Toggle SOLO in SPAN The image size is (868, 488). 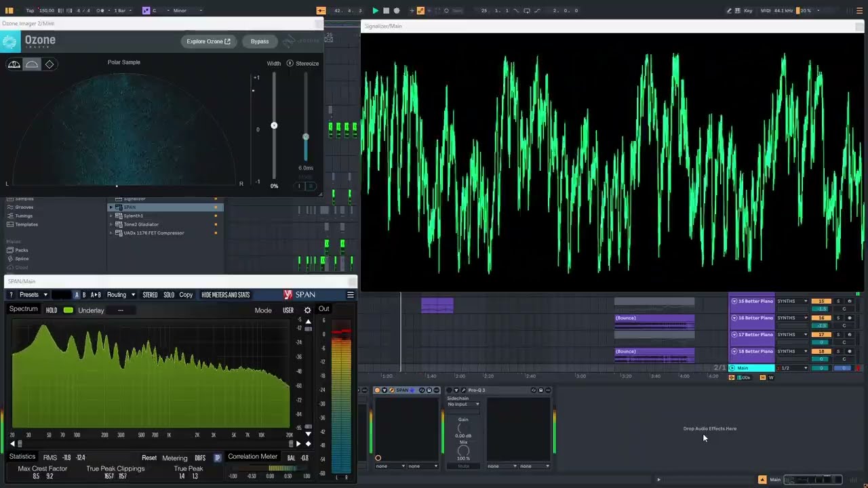[x=169, y=295]
